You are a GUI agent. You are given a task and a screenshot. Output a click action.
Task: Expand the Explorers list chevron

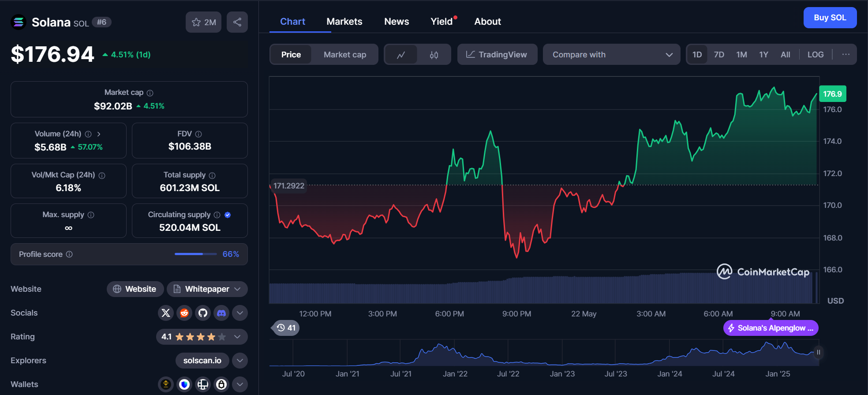[x=239, y=361]
